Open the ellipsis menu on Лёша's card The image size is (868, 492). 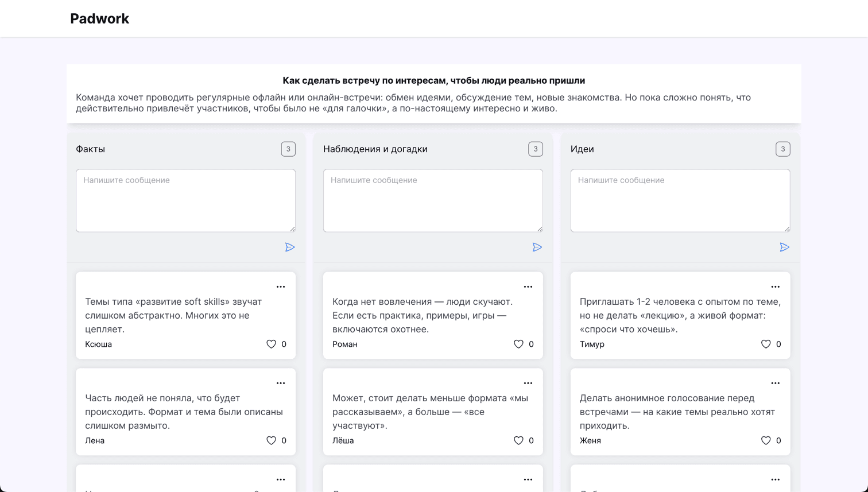coord(528,383)
